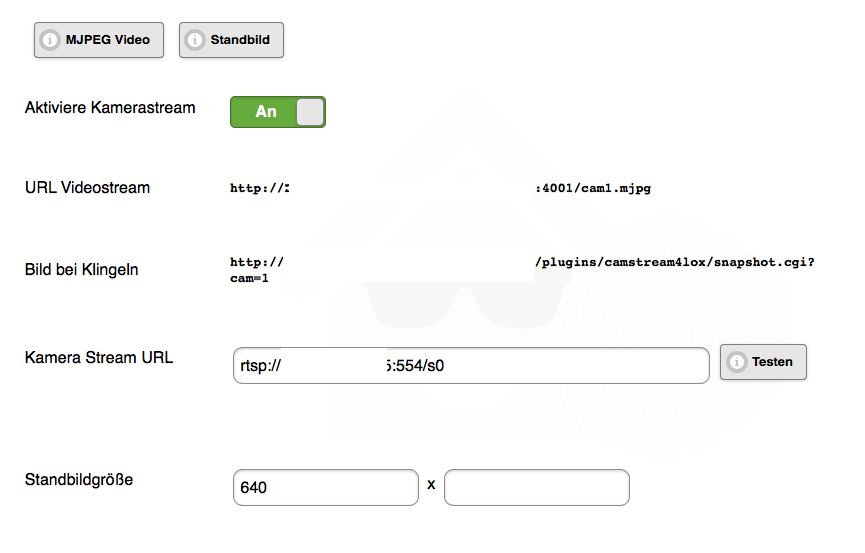Click the Standbildgröße width field showing 640
This screenshot has width=865, height=553.
(x=325, y=488)
